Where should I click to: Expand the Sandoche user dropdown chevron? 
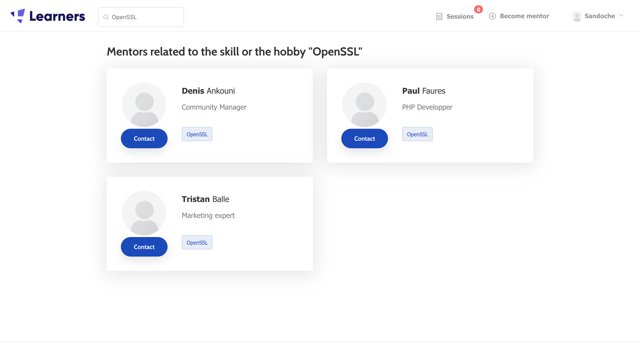coord(621,16)
